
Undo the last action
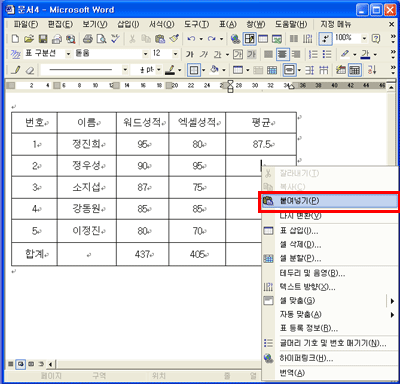(x=191, y=39)
